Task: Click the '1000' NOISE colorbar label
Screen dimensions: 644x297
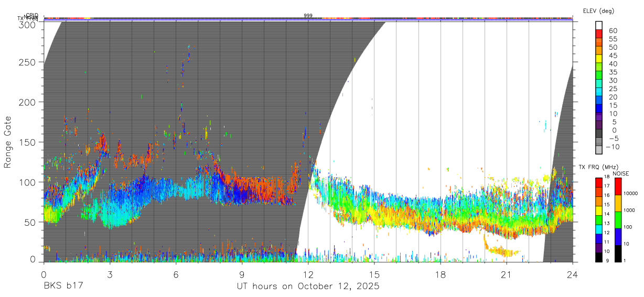Action: pyautogui.click(x=629, y=210)
